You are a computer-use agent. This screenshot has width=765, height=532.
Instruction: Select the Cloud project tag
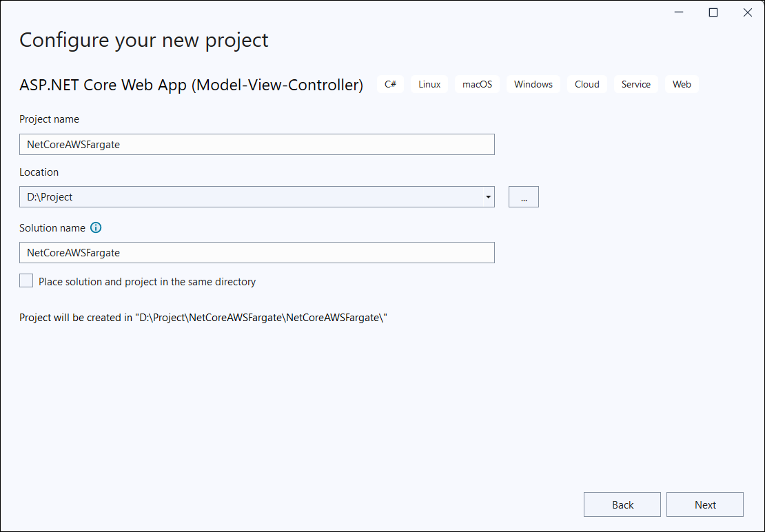[586, 83]
